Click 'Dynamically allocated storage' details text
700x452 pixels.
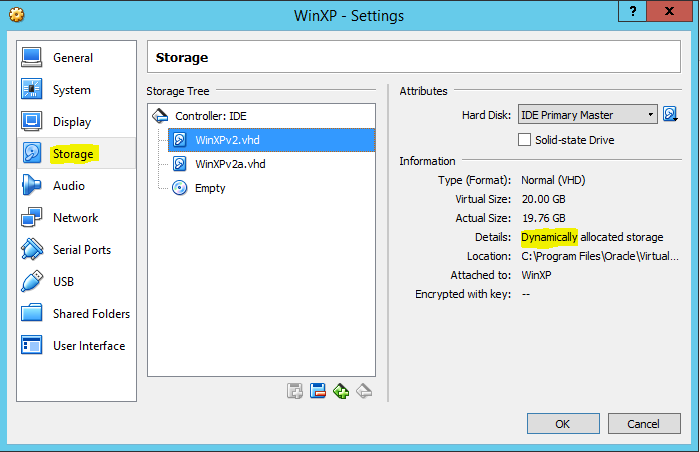pyautogui.click(x=592, y=237)
